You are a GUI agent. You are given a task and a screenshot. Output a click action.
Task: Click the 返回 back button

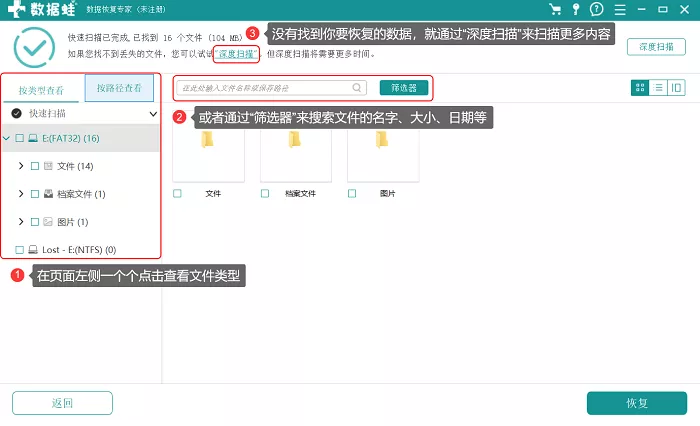tap(62, 403)
